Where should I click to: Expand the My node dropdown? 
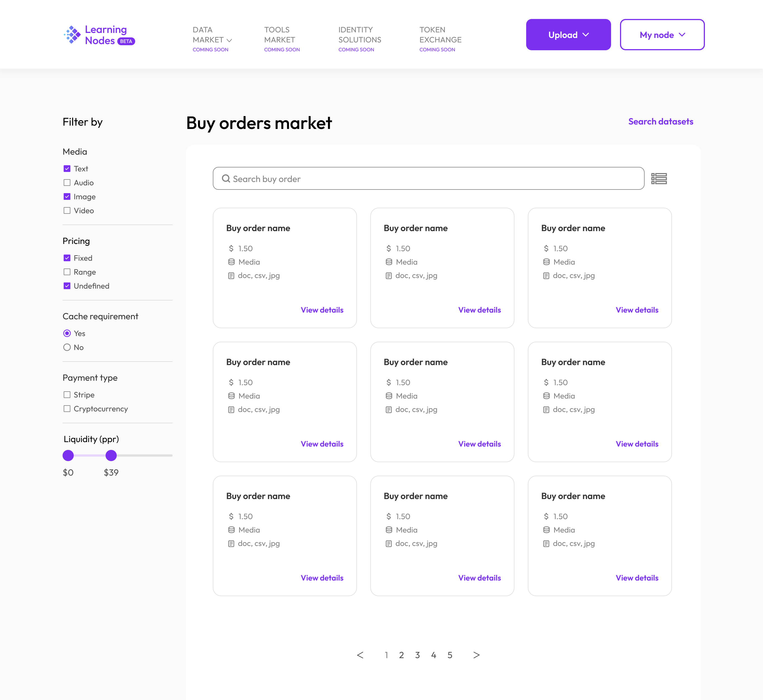pyautogui.click(x=662, y=35)
